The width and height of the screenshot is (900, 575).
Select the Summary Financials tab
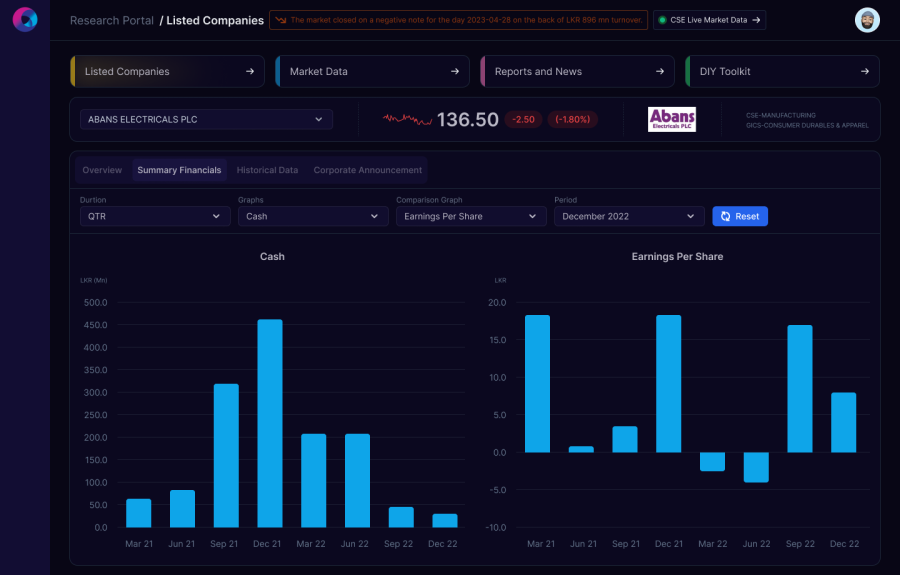(179, 170)
